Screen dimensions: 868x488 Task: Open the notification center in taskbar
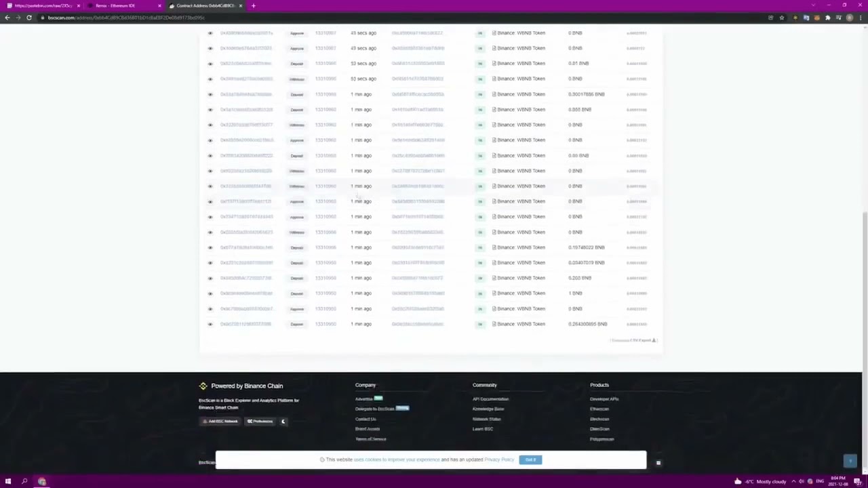(858, 481)
